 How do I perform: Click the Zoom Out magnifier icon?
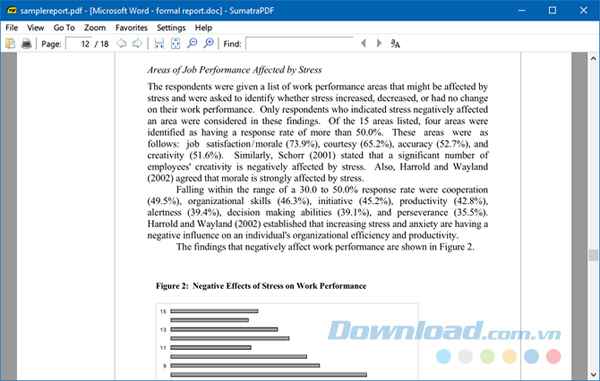pos(192,43)
